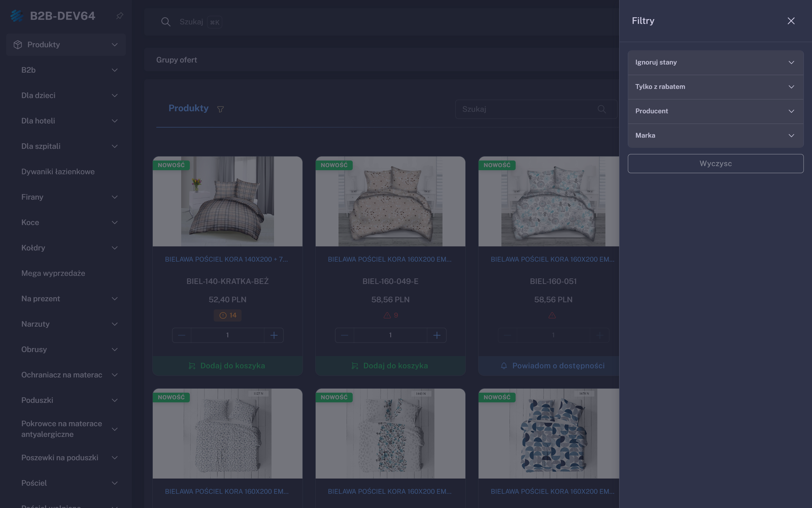Focus the products Szukaj input field

pos(536,109)
